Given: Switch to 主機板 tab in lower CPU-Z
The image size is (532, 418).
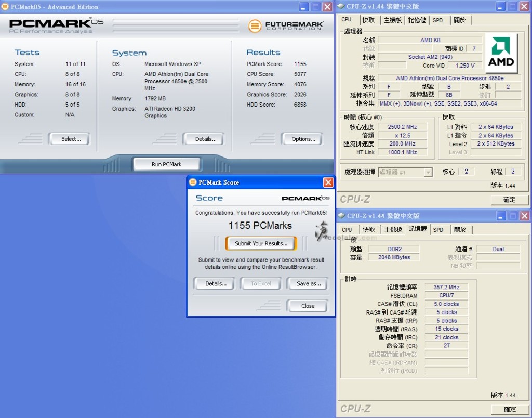Looking at the screenshot, I should [393, 230].
